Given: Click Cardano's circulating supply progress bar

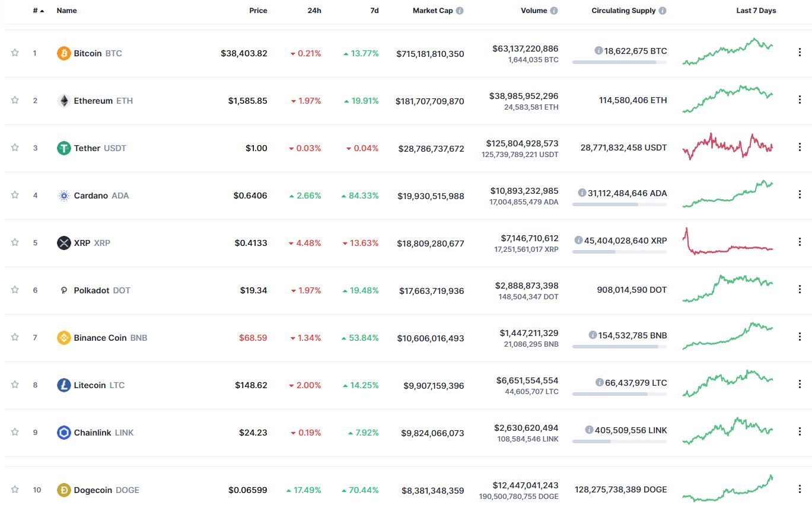Looking at the screenshot, I should 619,204.
